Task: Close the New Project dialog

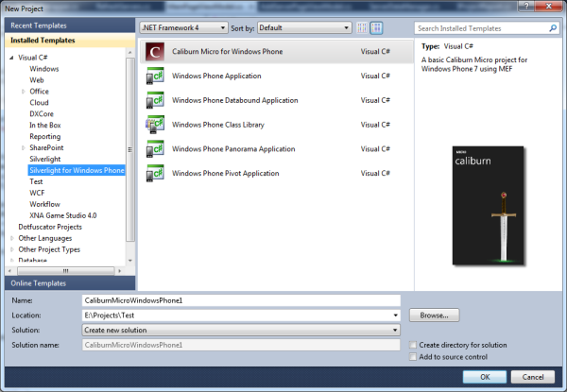Action: (548, 6)
